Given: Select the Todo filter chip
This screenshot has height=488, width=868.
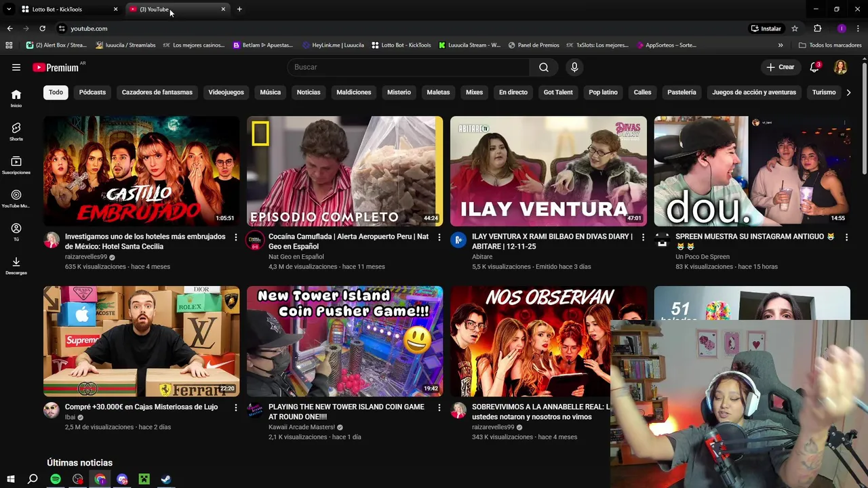Looking at the screenshot, I should (56, 92).
